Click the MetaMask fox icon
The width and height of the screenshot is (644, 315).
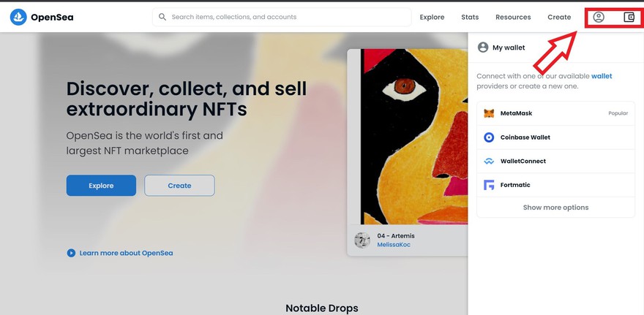coord(489,113)
